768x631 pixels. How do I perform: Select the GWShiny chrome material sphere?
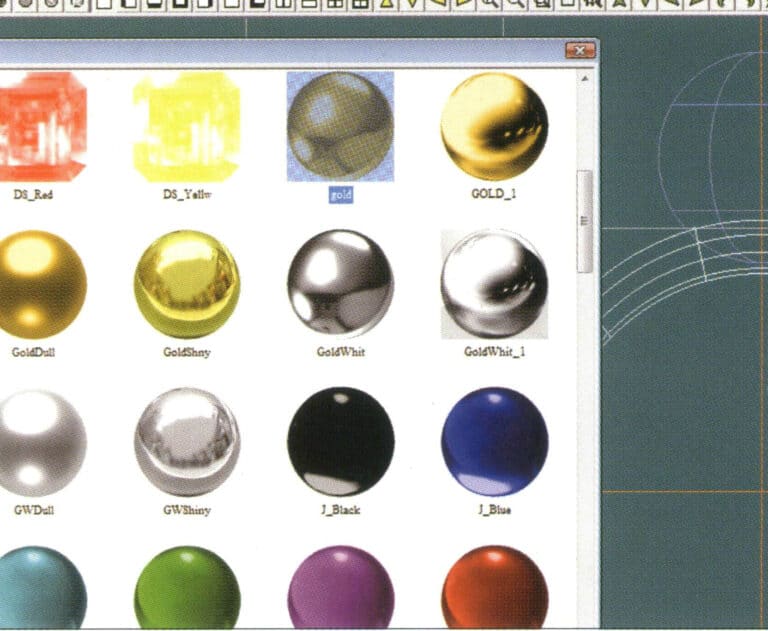(x=187, y=442)
